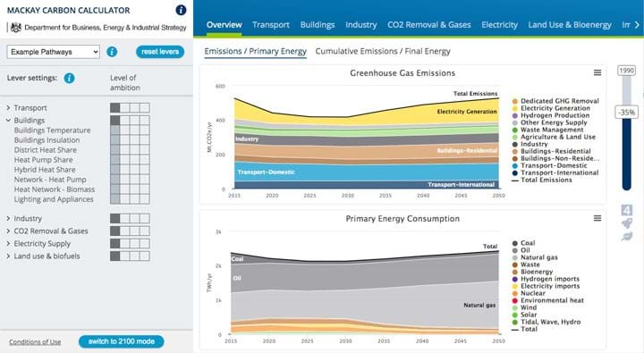The width and height of the screenshot is (644, 353).
Task: Click the info icon beside the Mackay Carbon Calculator title
Action: point(181,10)
